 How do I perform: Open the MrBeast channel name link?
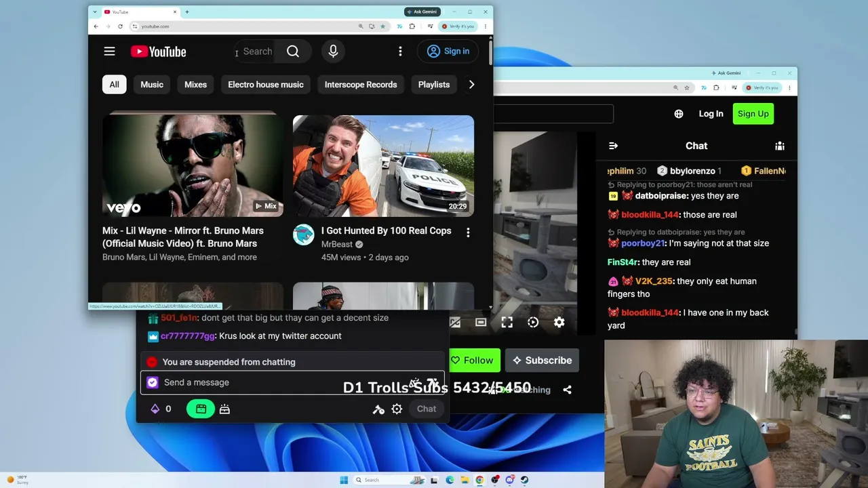point(337,245)
